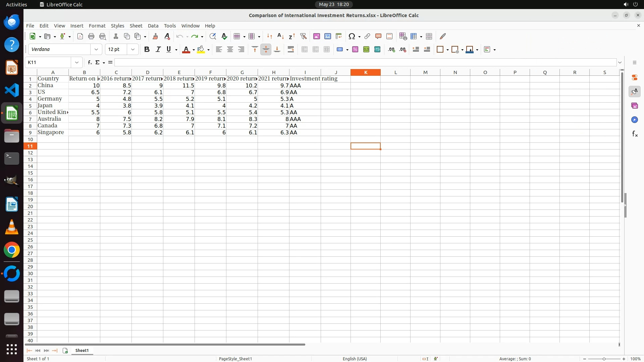Click the Merge and Center Cells icon
This screenshot has width=644, height=362.
pyautogui.click(x=305, y=50)
